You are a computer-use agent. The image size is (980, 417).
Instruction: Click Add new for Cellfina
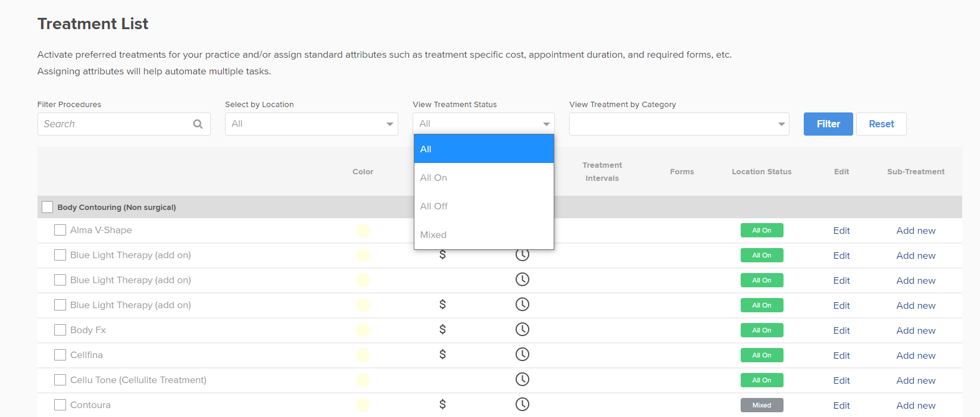(916, 356)
